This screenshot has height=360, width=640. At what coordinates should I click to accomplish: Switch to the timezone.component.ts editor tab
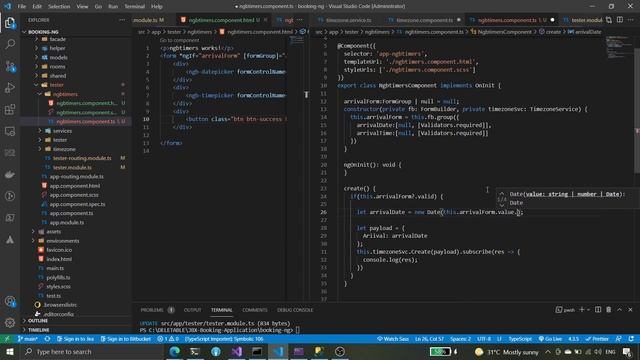click(424, 20)
